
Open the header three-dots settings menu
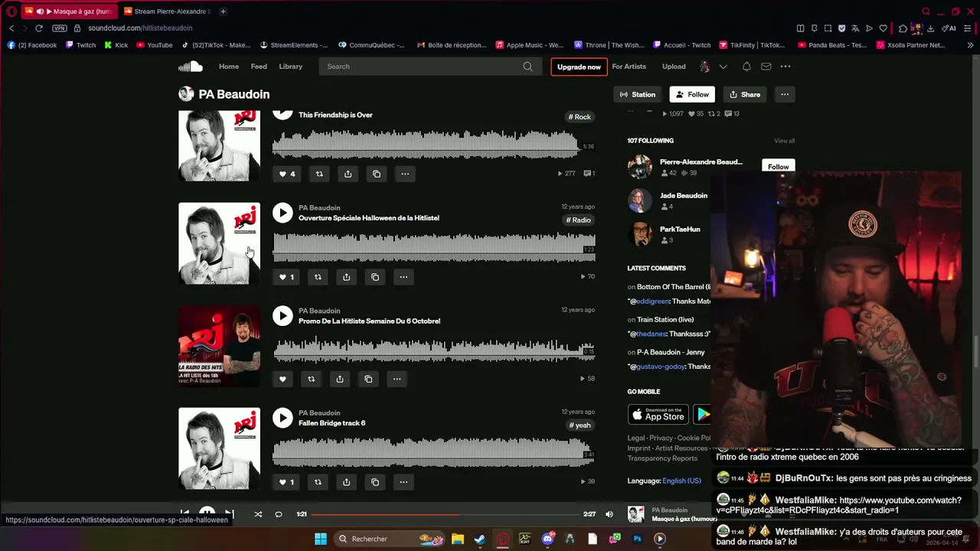[786, 67]
